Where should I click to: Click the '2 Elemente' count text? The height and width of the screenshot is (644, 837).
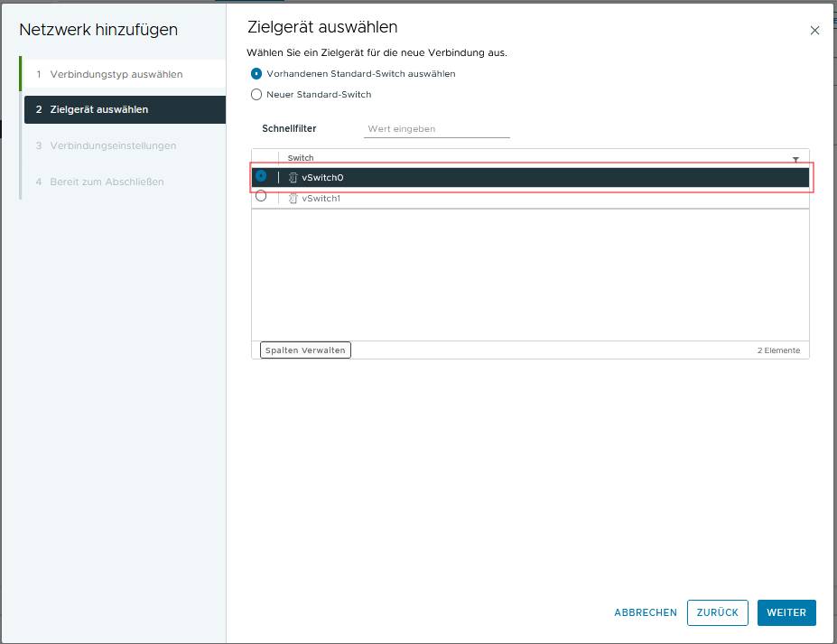tap(778, 350)
